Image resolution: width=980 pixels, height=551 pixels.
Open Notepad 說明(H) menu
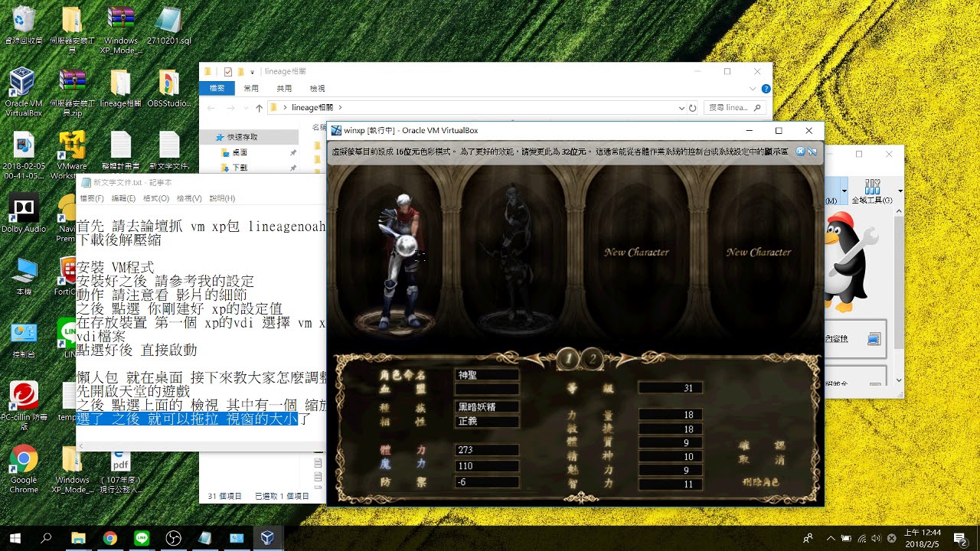point(222,198)
